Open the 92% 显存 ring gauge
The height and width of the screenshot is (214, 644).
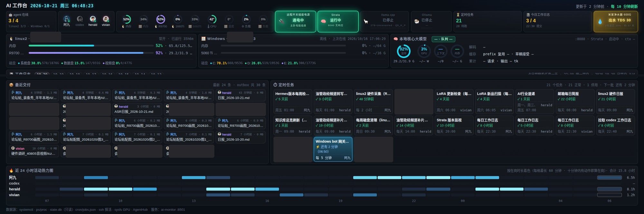tap(404, 51)
